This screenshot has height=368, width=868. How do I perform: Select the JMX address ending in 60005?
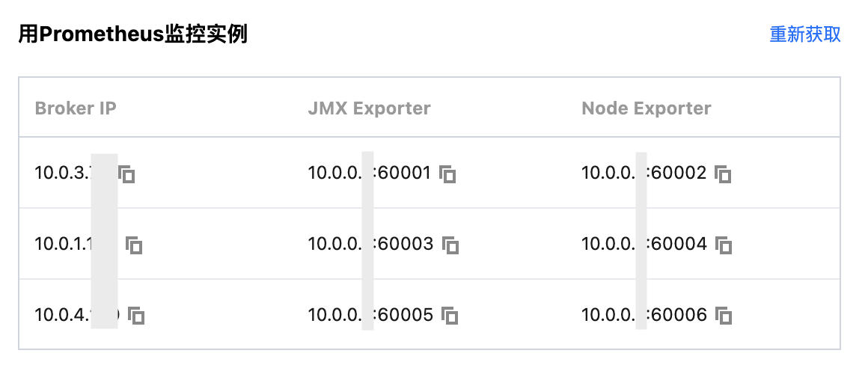[x=370, y=314]
